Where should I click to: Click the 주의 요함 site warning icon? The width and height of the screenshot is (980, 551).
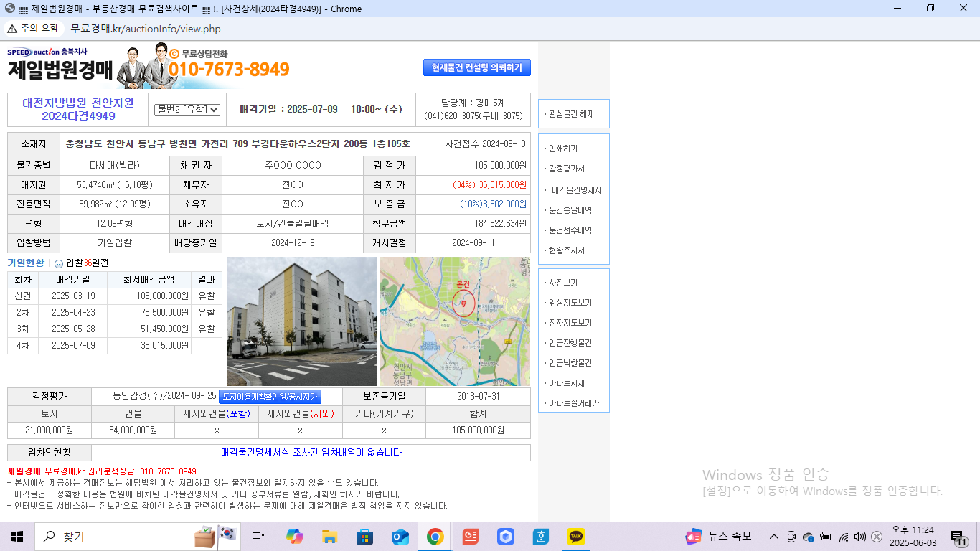click(32, 29)
